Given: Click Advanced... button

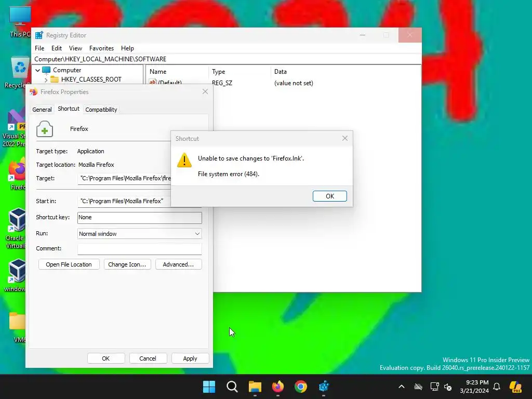Looking at the screenshot, I should pos(179,264).
